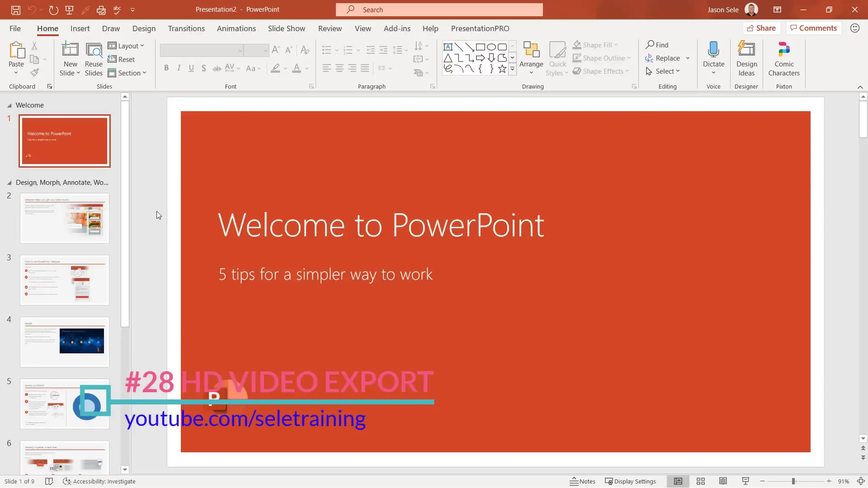The width and height of the screenshot is (868, 488).
Task: Toggle Bold formatting in the Font group
Action: (x=166, y=68)
